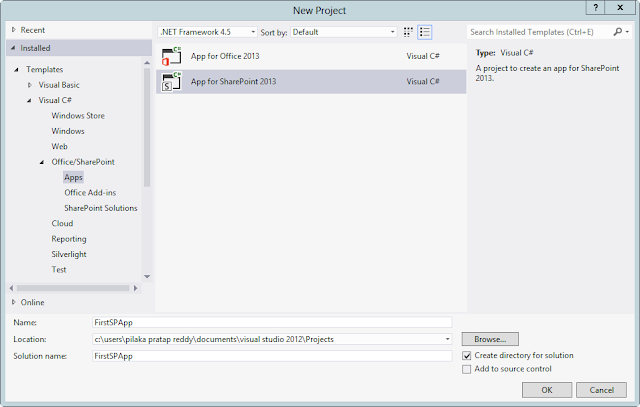Screen dimensions: 640x407
Task: Collapse the Installed section
Action: pos(13,48)
